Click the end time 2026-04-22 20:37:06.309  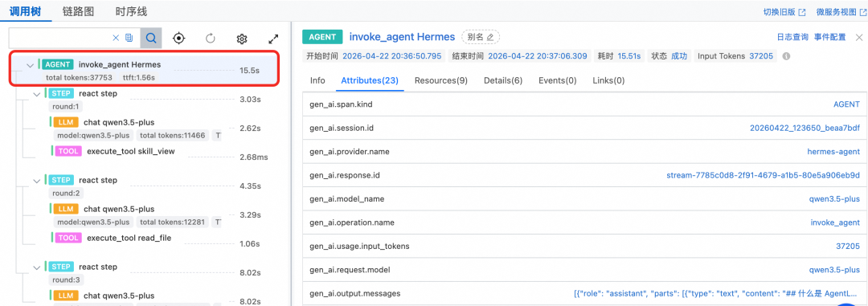click(x=537, y=56)
